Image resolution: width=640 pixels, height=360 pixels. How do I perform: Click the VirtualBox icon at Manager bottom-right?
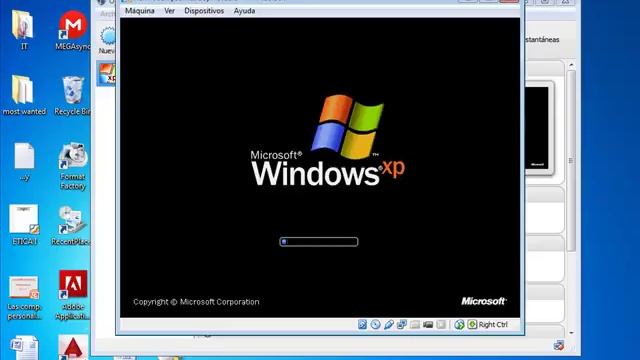pos(559,345)
